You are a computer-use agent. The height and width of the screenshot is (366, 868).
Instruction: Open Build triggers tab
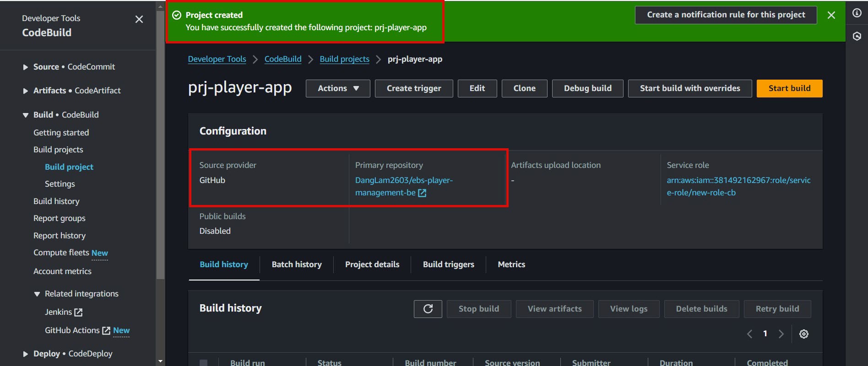(x=449, y=264)
